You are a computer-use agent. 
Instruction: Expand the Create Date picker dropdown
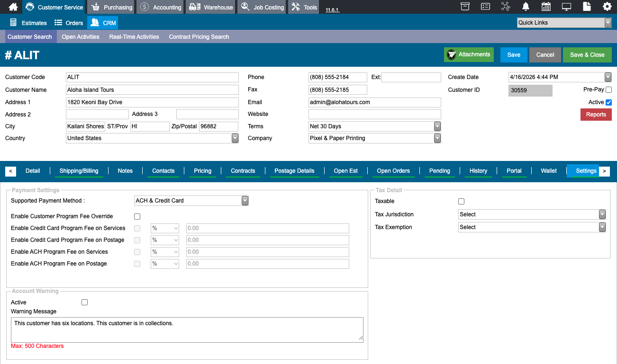pos(608,77)
